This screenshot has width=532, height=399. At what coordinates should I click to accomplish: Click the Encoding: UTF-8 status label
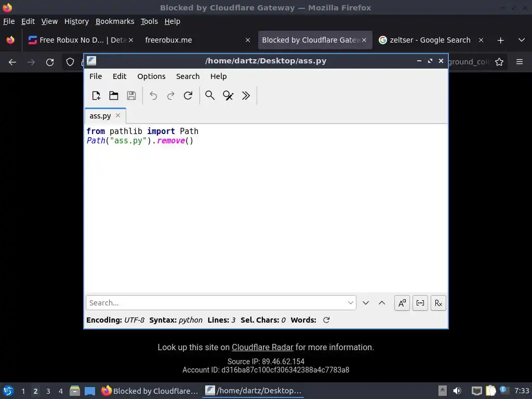pos(115,320)
